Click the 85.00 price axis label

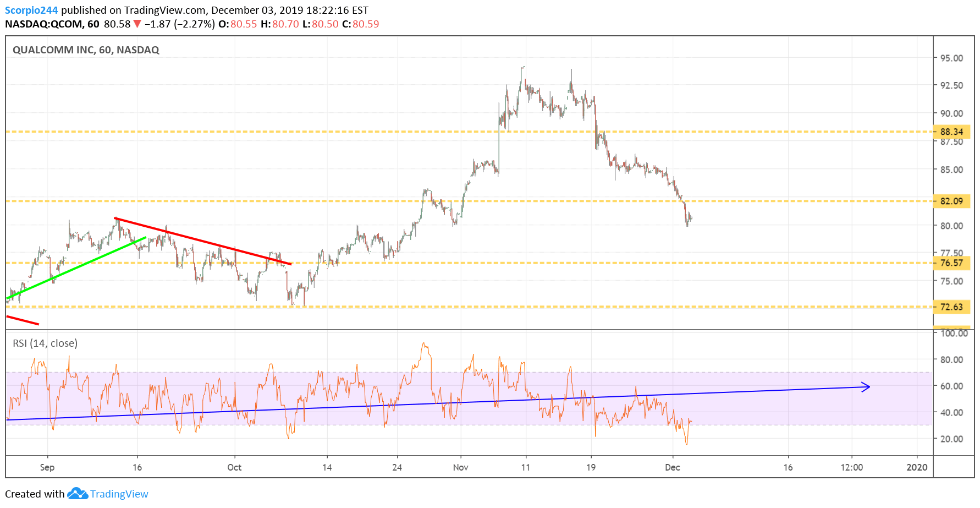[x=951, y=170]
